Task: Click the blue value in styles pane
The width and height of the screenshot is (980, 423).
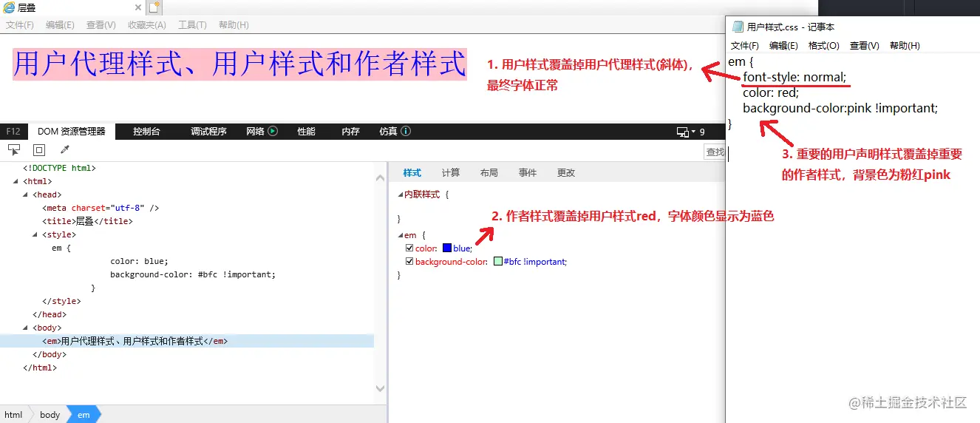Action: (x=462, y=248)
